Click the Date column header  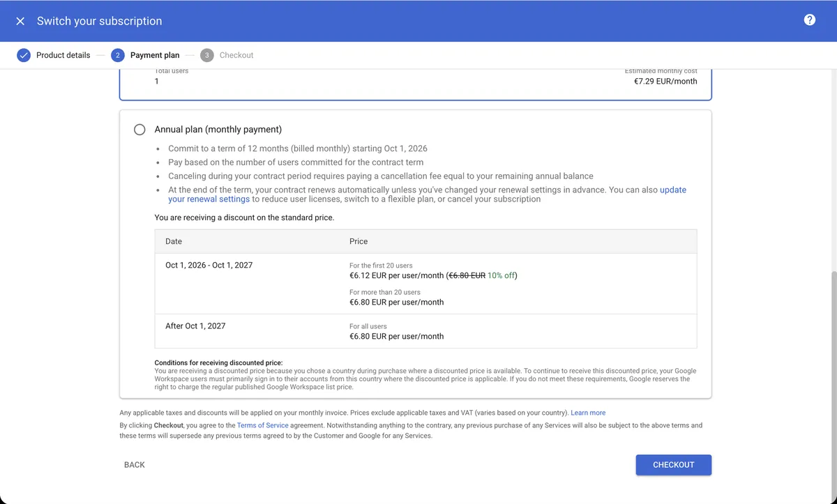[174, 241]
